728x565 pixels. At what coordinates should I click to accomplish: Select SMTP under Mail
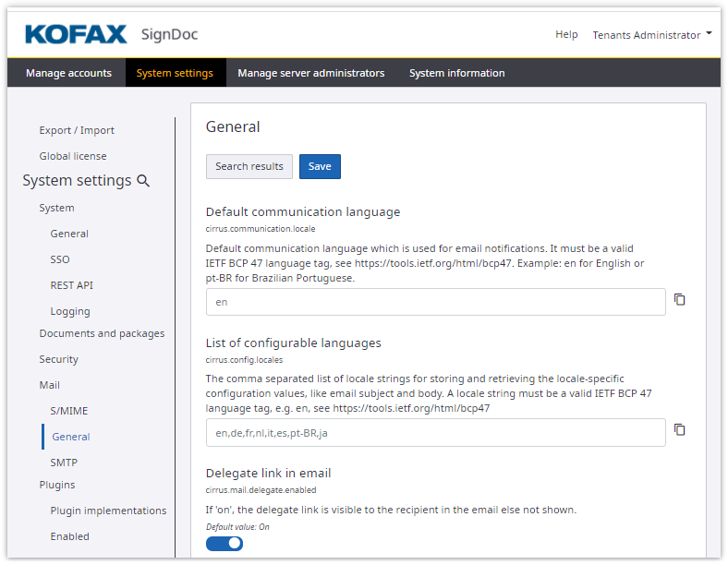[x=64, y=463]
